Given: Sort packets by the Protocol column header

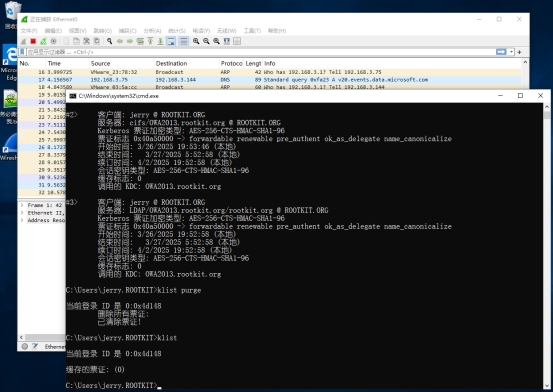Looking at the screenshot, I should tap(231, 64).
